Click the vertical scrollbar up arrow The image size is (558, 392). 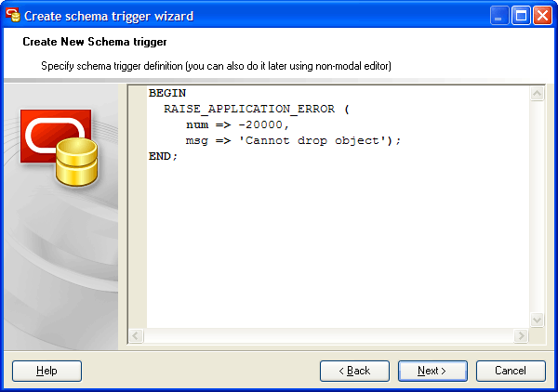(x=537, y=94)
